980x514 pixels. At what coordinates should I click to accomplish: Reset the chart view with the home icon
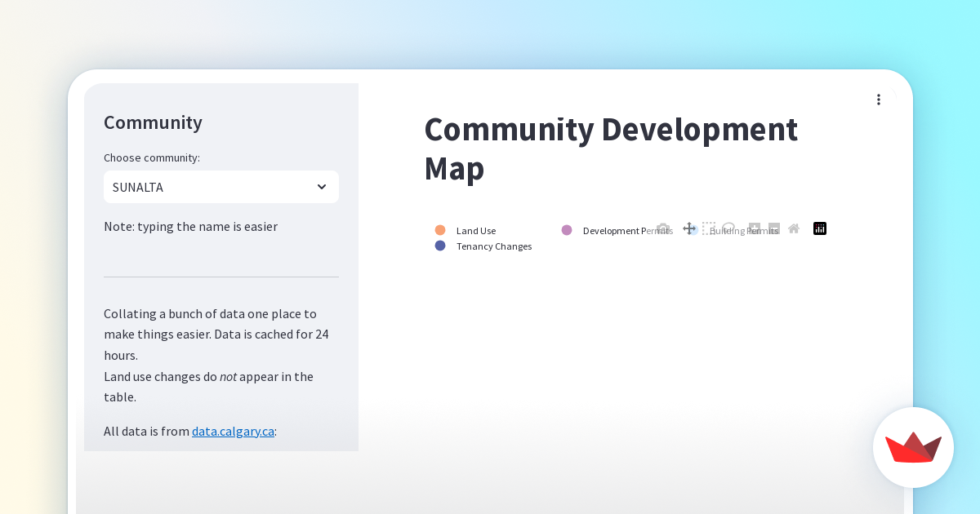click(x=793, y=228)
